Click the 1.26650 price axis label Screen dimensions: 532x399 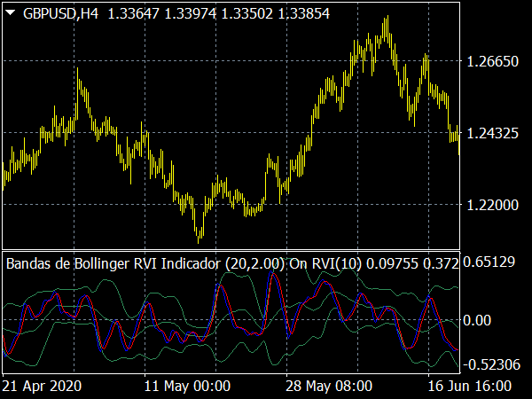pyautogui.click(x=492, y=62)
